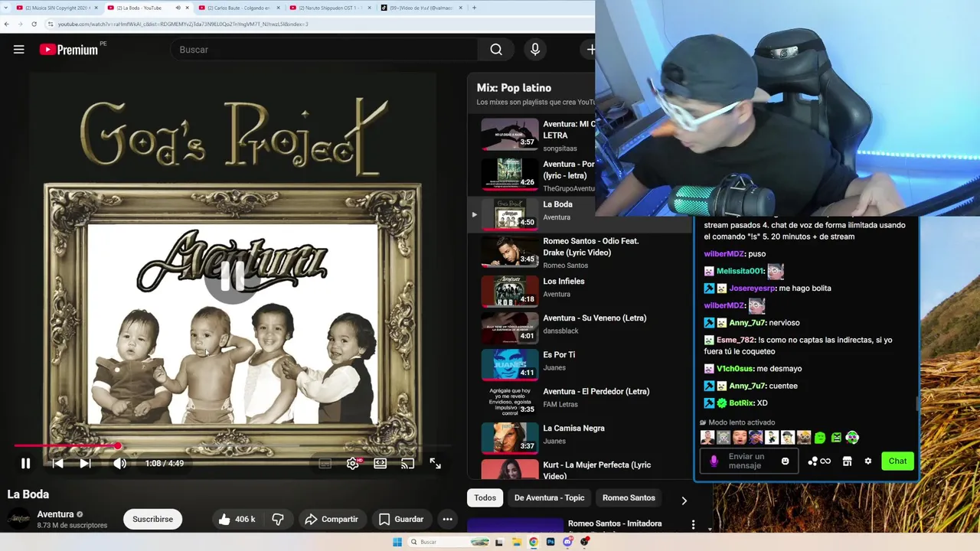This screenshot has height=551, width=980.
Task: Play Aventura - Su Veneno (Letra)
Action: coord(578,328)
